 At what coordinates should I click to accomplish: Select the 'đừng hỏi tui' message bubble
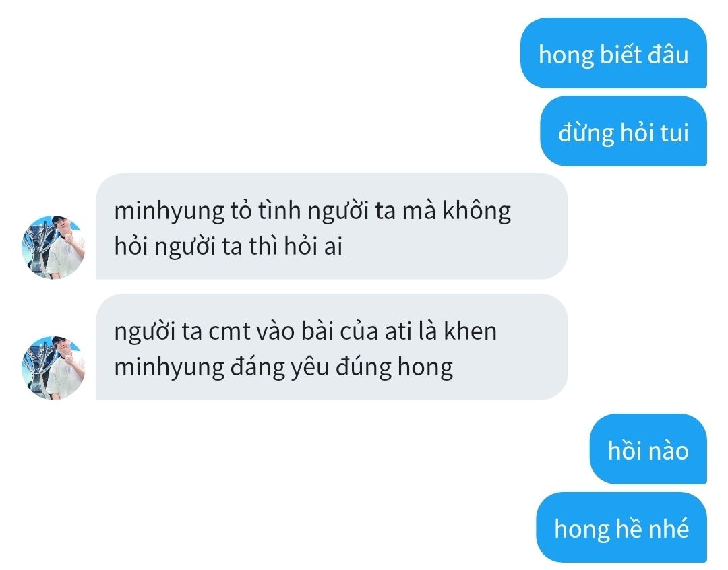[624, 131]
